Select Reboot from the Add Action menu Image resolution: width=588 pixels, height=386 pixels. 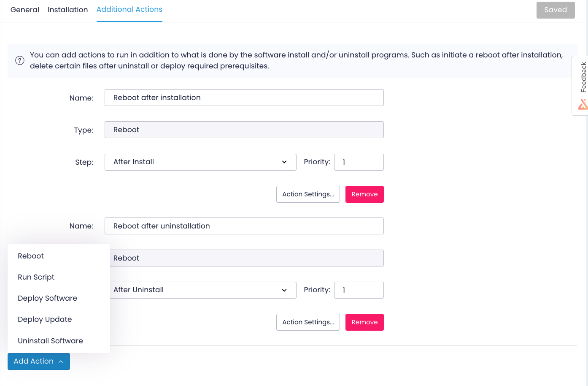coord(30,256)
